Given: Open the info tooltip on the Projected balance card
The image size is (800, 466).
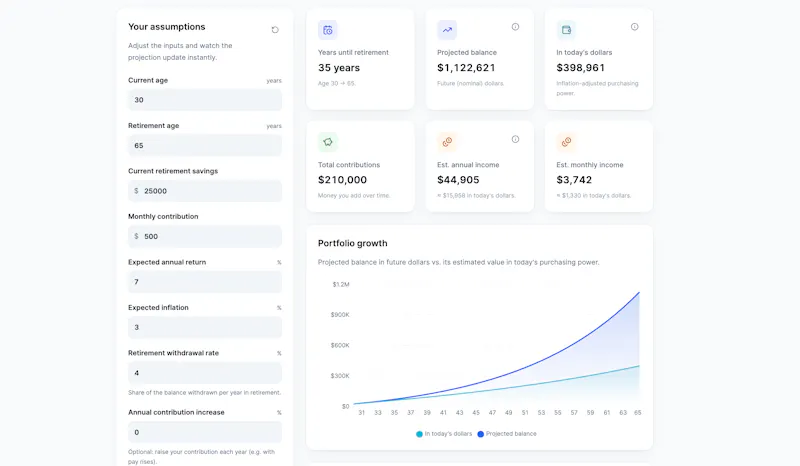Looking at the screenshot, I should [x=515, y=27].
